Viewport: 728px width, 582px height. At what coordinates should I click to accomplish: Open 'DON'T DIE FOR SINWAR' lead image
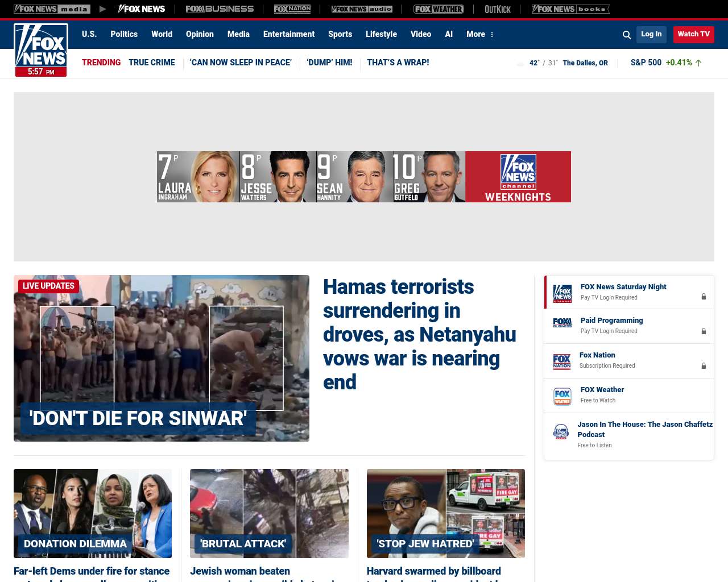click(x=162, y=358)
